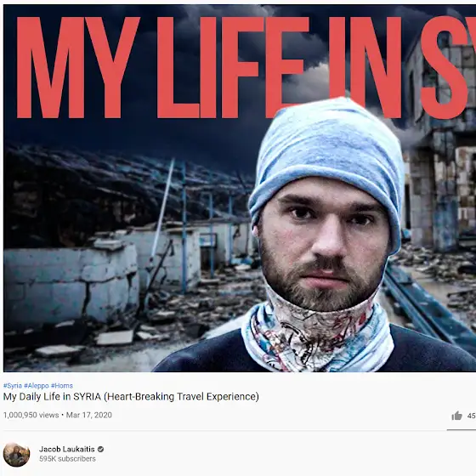476x476 pixels.
Task: Open the #Aleppo hashtag link
Action: click(36, 386)
